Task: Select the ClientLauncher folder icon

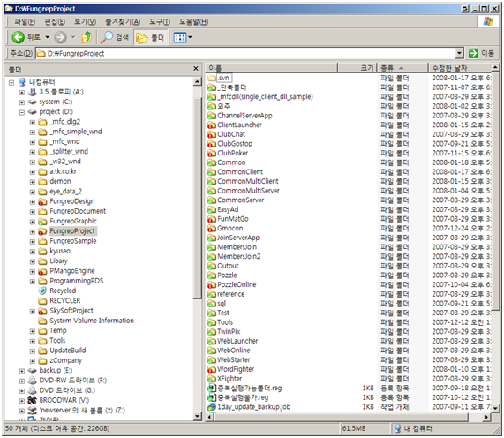Action: (x=212, y=125)
